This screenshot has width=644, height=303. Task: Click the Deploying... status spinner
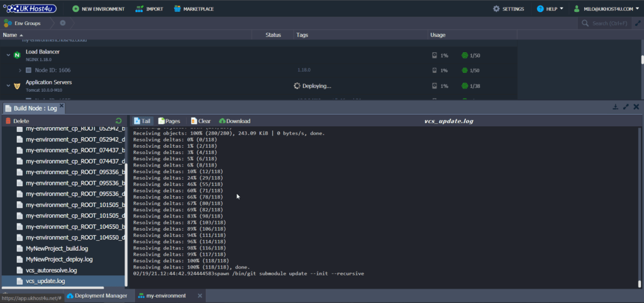point(297,86)
